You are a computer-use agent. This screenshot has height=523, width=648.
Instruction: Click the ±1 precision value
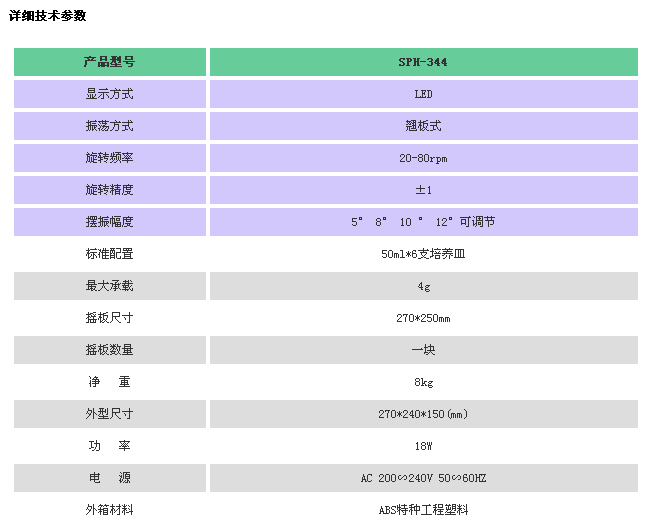[x=423, y=190]
